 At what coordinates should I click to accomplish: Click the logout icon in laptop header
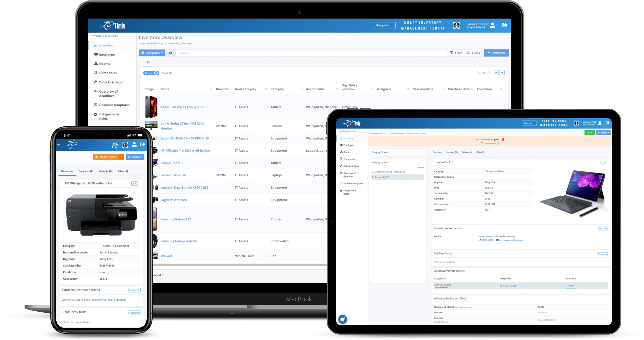tap(504, 25)
